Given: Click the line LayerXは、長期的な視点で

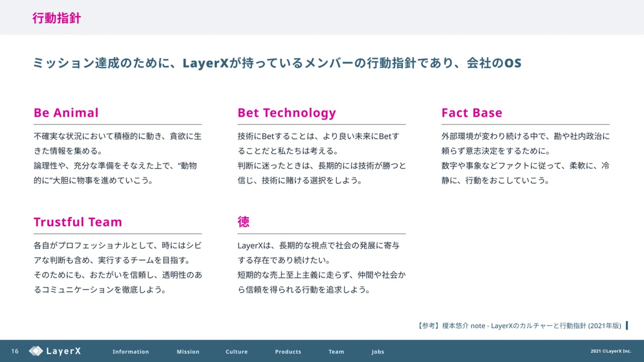Looking at the screenshot, I should pos(318,246).
